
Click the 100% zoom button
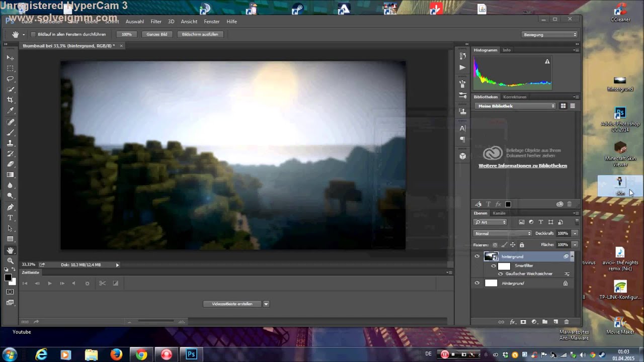(x=127, y=35)
